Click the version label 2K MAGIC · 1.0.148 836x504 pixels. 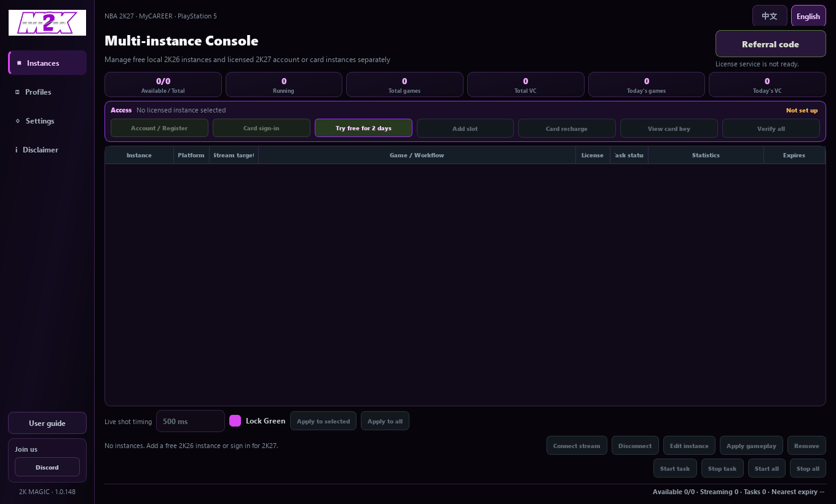47,492
